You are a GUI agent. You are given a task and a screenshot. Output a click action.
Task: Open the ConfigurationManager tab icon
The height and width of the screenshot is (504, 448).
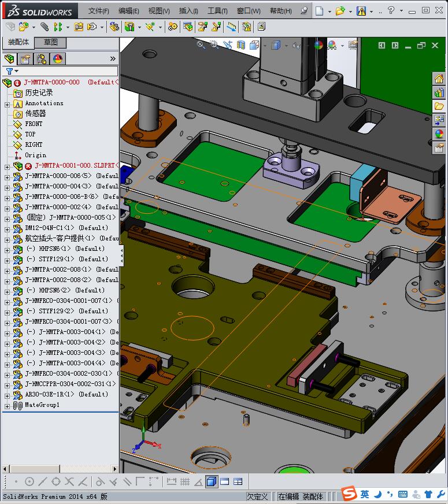tap(42, 59)
